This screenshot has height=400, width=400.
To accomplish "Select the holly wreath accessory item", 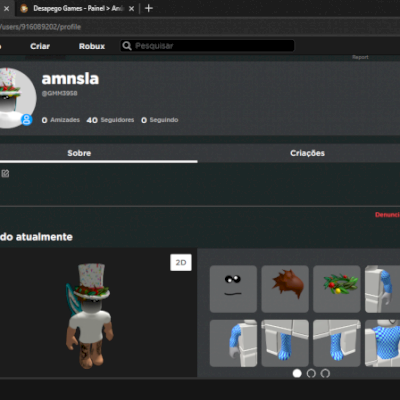I will pos(337,289).
